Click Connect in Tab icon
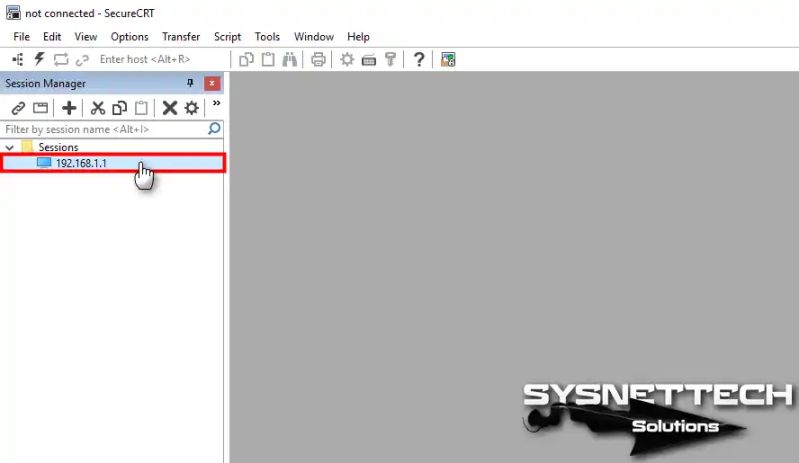 [40, 108]
